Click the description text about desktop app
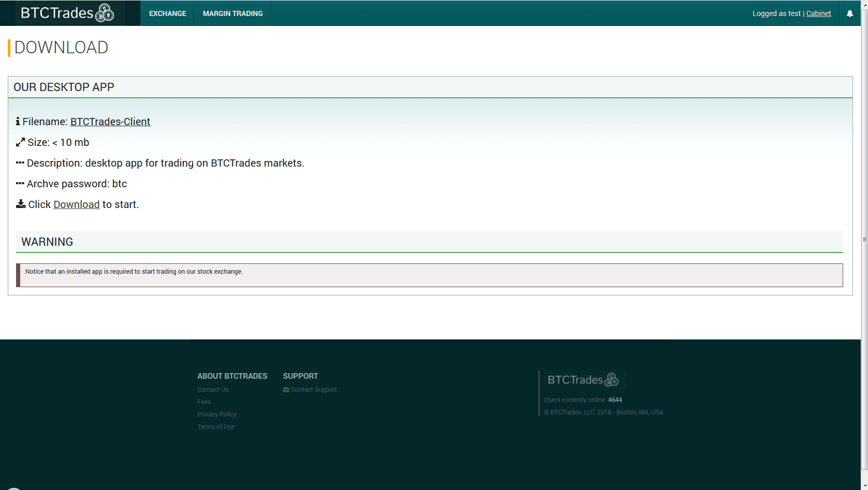This screenshot has width=868, height=490. pos(166,163)
